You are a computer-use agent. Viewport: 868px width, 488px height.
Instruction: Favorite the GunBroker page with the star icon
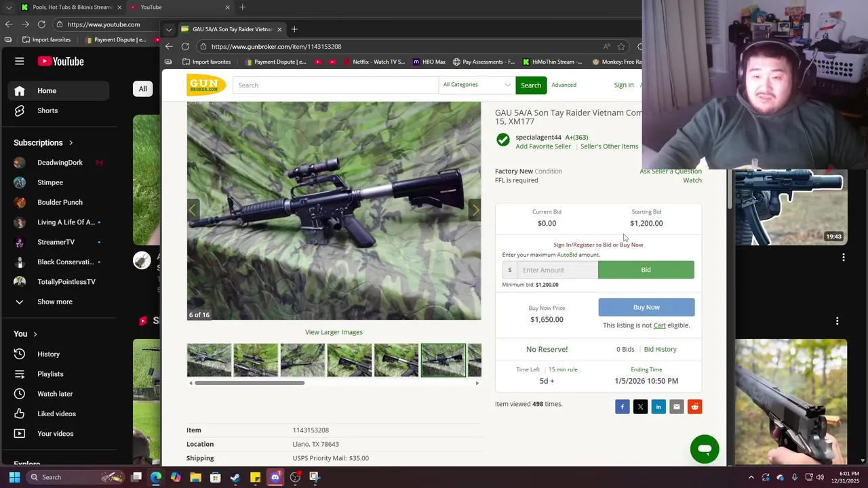click(620, 47)
